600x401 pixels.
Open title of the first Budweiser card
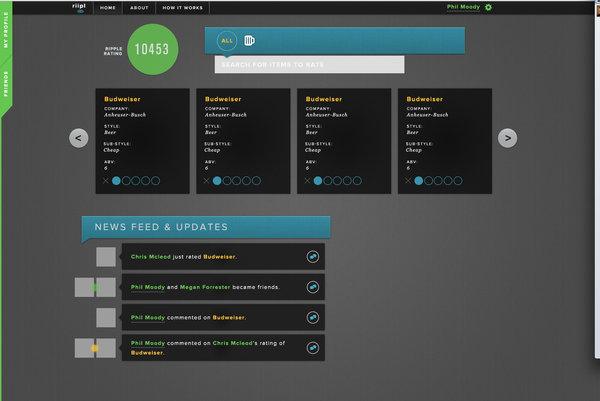coord(122,99)
